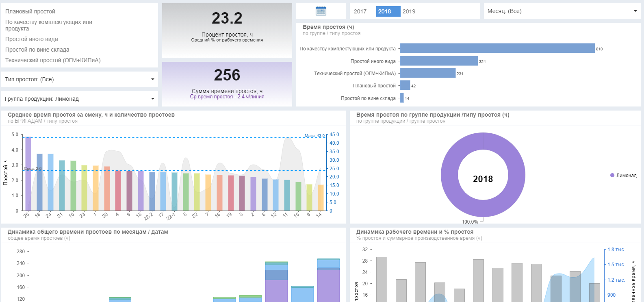Click the purple donut chart ring

pos(449,175)
